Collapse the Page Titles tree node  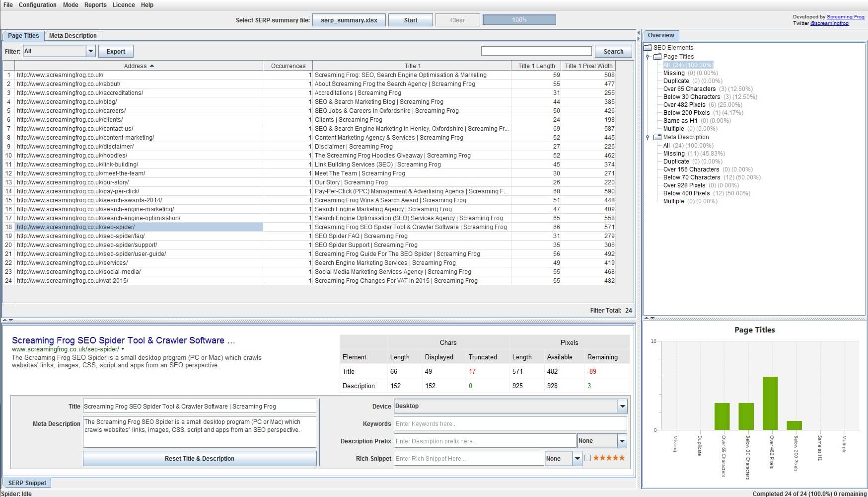point(648,57)
